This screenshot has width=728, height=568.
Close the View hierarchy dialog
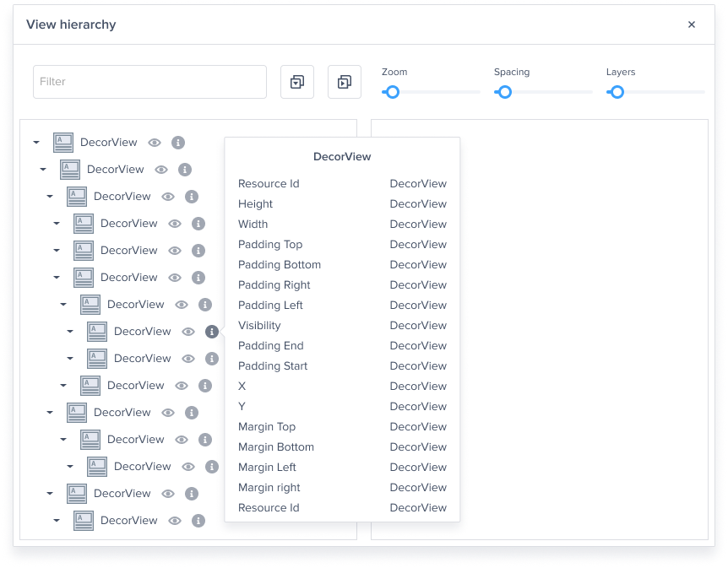[x=692, y=24]
